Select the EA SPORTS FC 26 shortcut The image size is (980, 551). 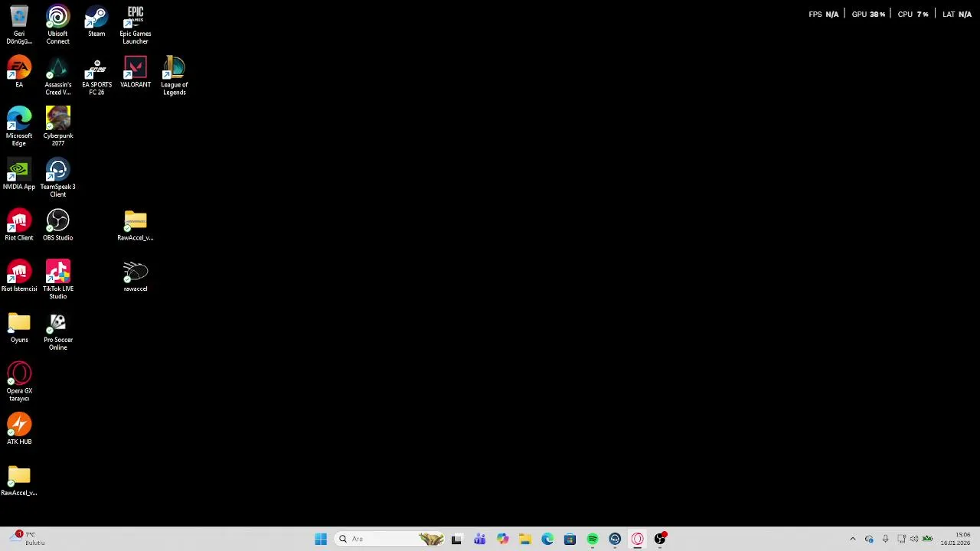click(x=96, y=76)
